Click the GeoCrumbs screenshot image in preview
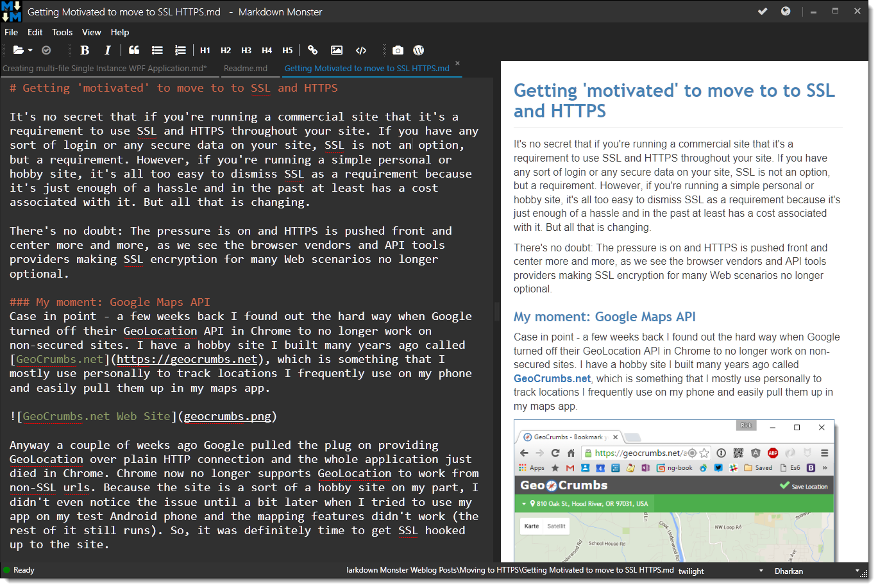The width and height of the screenshot is (878, 588). click(x=674, y=491)
